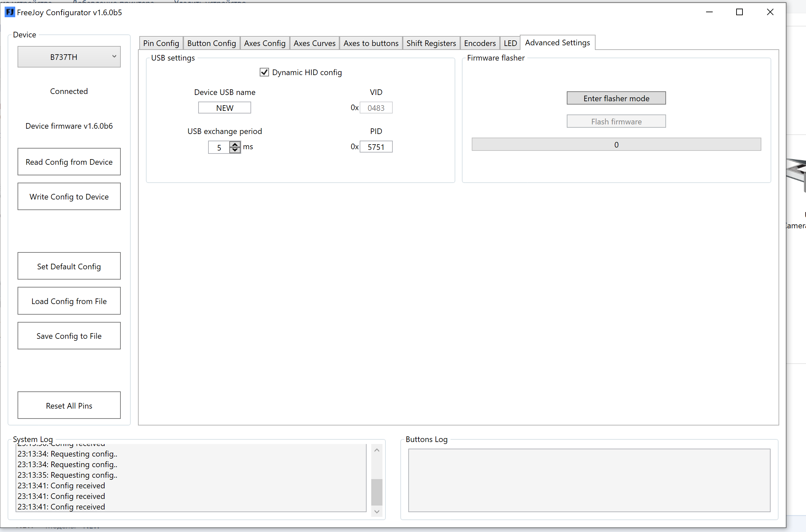
Task: Toggle the Dynamic HID config checkbox
Action: [x=264, y=72]
